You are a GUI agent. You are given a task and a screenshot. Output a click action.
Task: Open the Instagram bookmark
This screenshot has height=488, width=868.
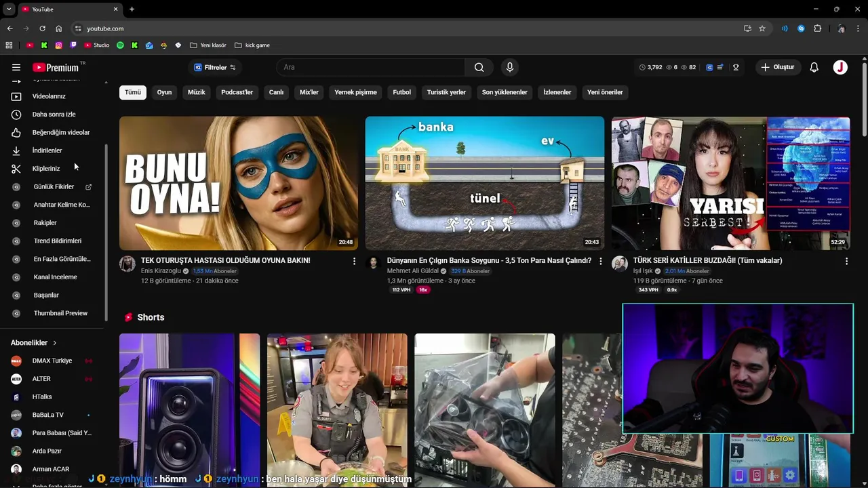click(59, 45)
